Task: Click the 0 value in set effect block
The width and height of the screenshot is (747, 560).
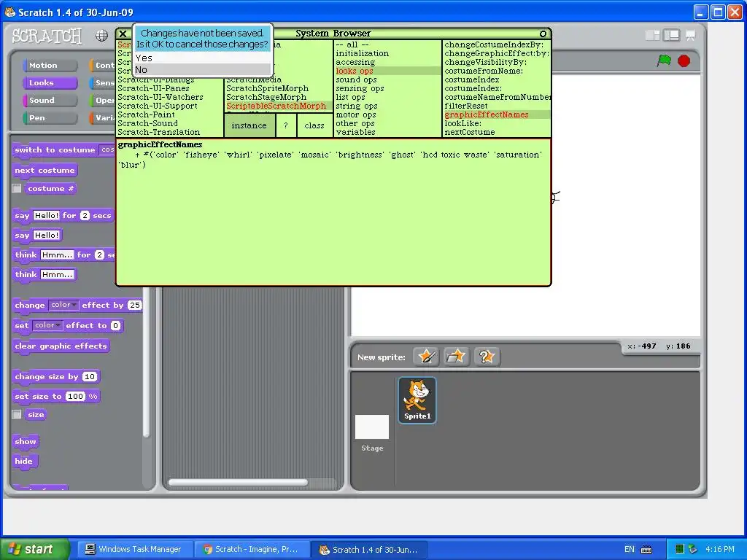Action: click(x=115, y=326)
